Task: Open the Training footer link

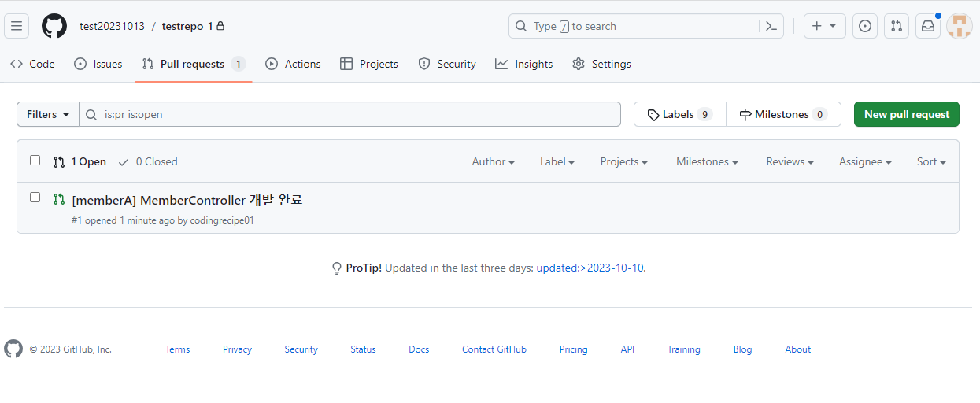Action: 684,349
